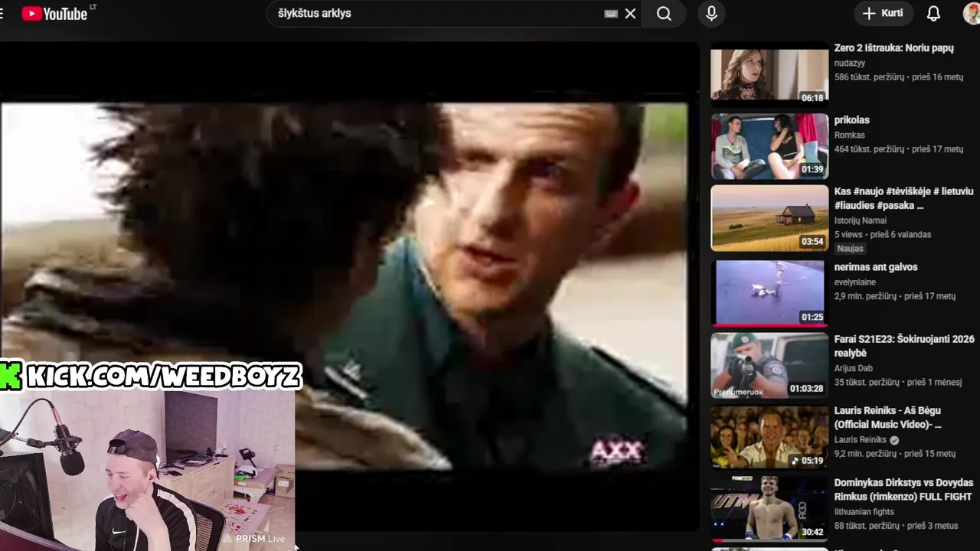The height and width of the screenshot is (551, 980).
Task: Open the 'prikolas' video thumbnail
Action: 769,146
